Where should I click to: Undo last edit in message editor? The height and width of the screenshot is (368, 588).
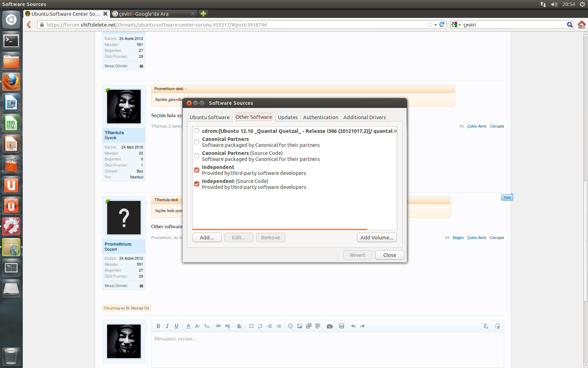(353, 326)
